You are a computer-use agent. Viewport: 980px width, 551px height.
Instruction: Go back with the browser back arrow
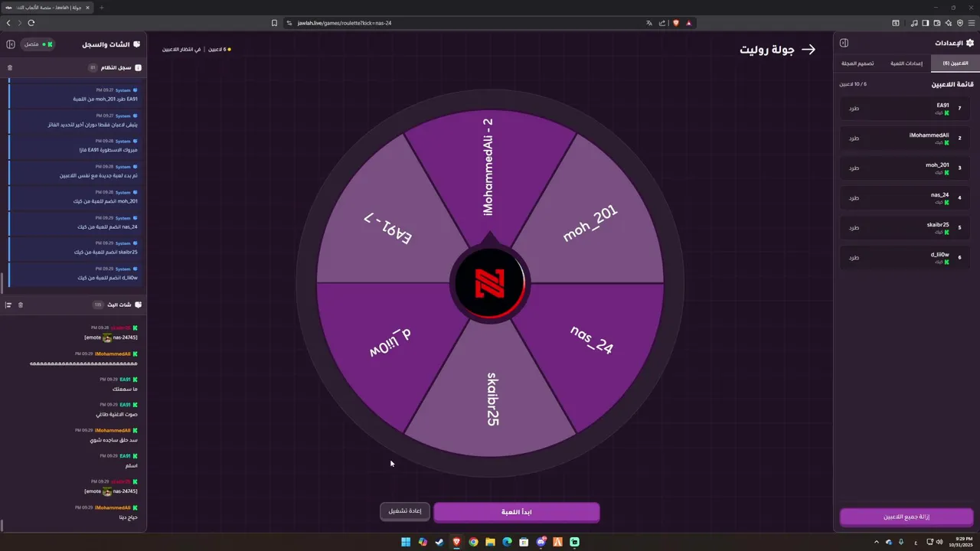[x=8, y=23]
